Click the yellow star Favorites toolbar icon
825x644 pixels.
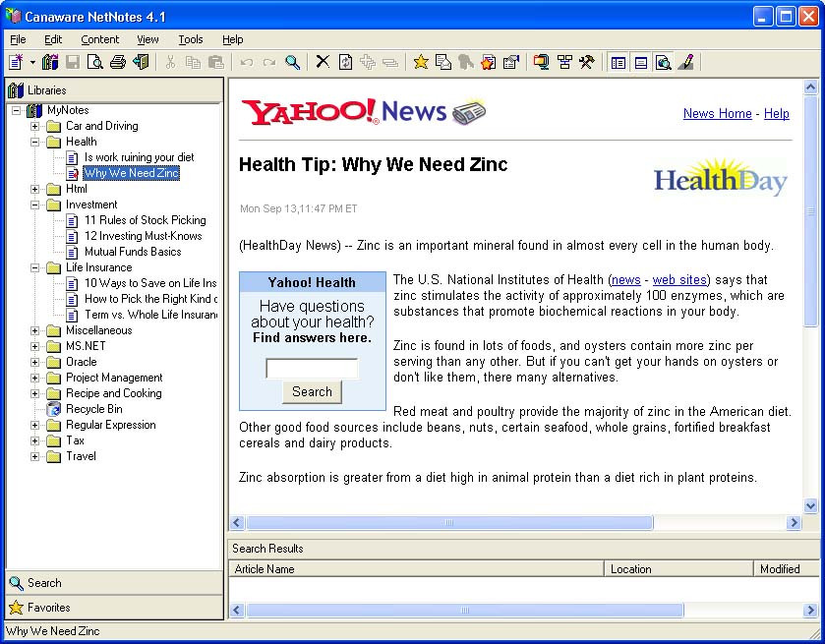pyautogui.click(x=421, y=62)
